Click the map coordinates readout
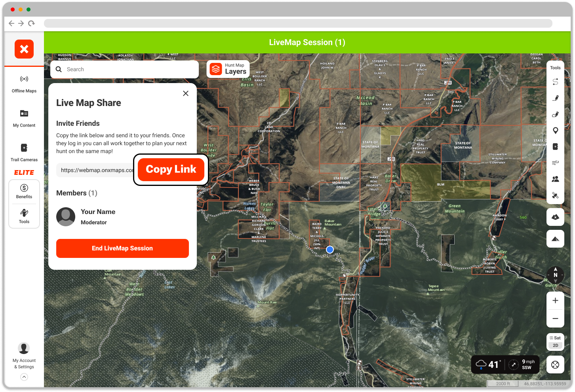 (x=545, y=384)
